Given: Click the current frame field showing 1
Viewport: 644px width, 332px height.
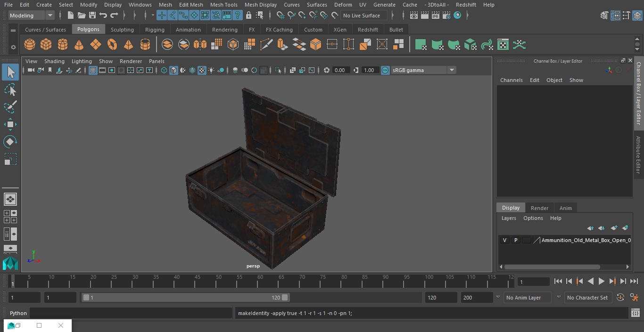Looking at the screenshot, I should point(534,282).
